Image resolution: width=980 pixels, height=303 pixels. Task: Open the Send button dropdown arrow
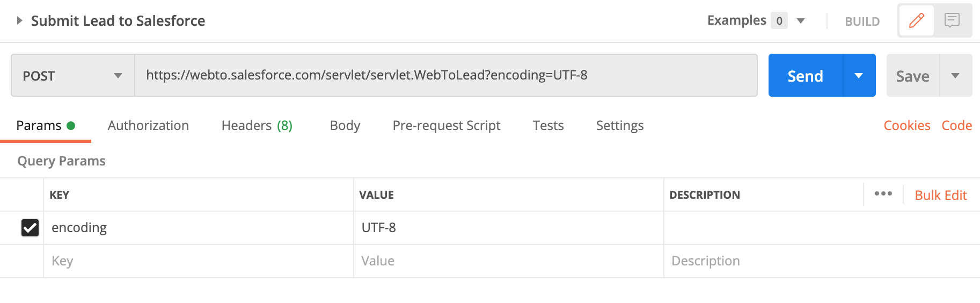coord(859,75)
